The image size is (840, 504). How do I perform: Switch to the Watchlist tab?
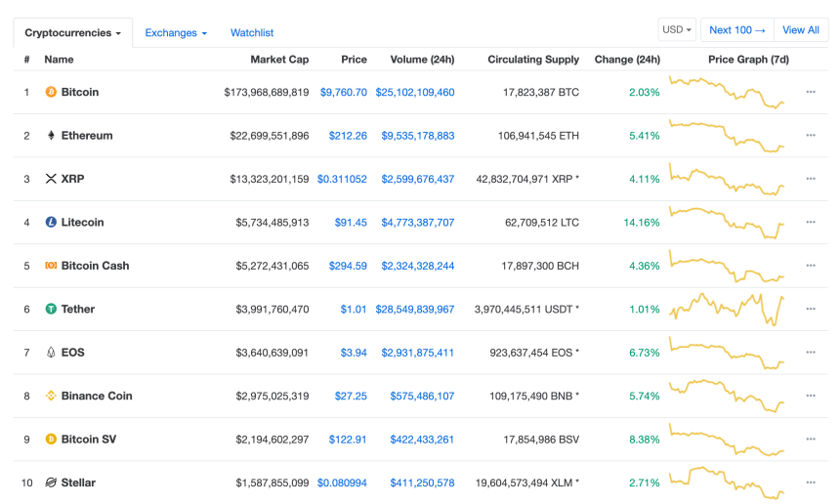click(x=252, y=32)
